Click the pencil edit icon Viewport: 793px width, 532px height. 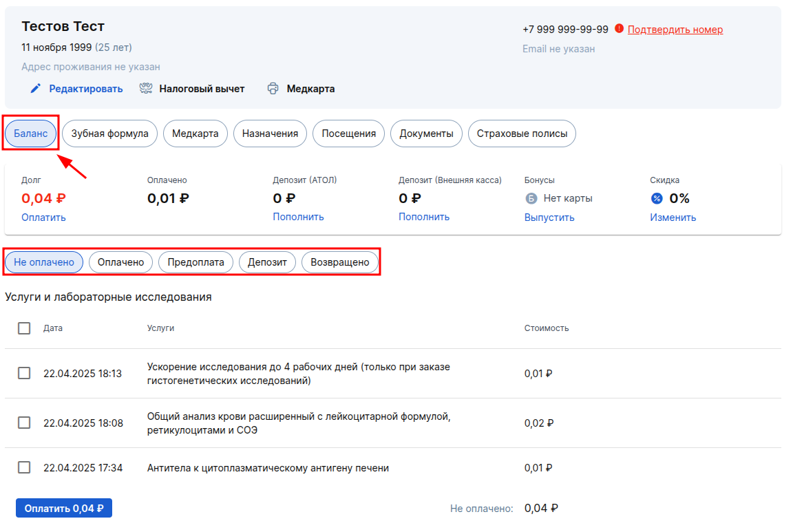35,89
